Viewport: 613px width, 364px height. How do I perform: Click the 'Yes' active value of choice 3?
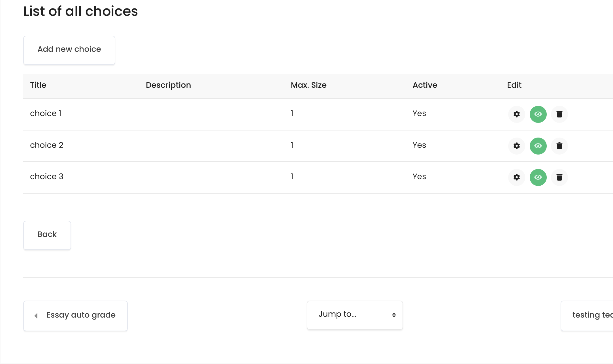[419, 176]
